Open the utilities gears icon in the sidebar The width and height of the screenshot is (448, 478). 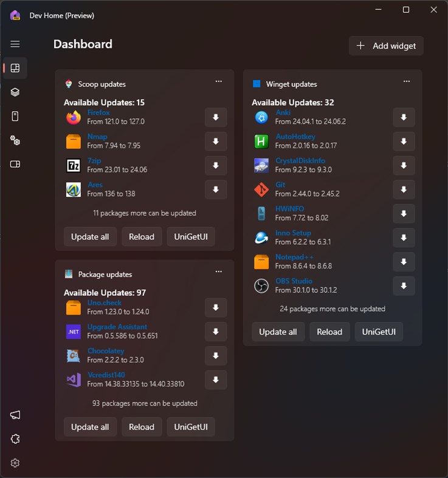click(15, 140)
